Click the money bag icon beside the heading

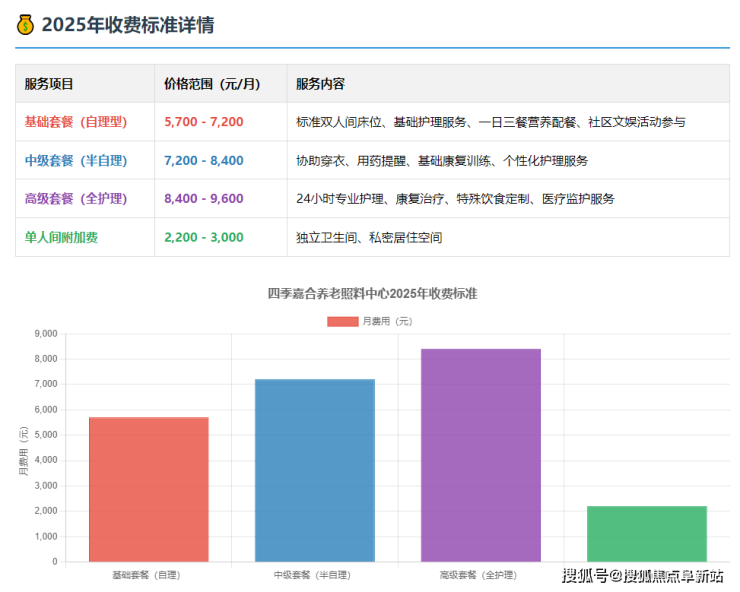click(x=25, y=25)
